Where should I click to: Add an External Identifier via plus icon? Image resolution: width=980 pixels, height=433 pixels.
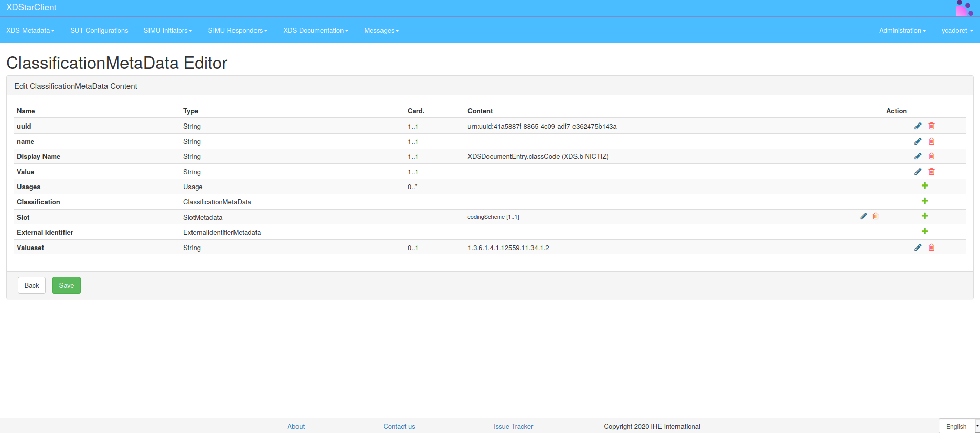(x=924, y=232)
